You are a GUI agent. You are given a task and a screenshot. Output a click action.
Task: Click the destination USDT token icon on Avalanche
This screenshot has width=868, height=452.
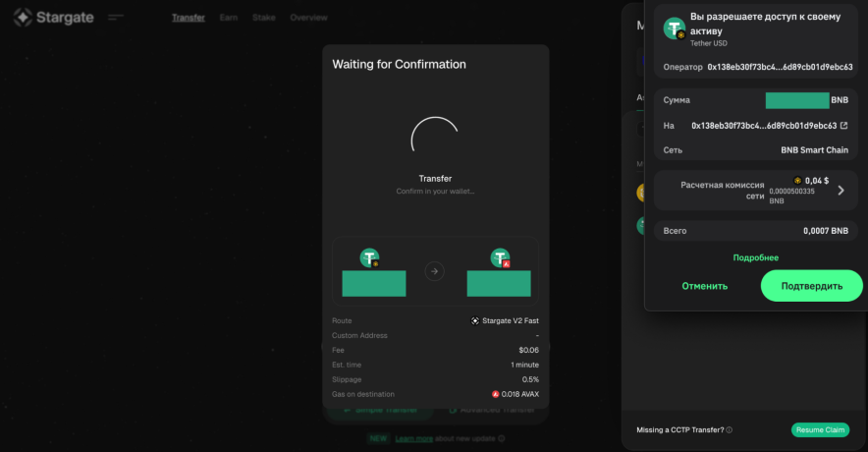coord(500,258)
